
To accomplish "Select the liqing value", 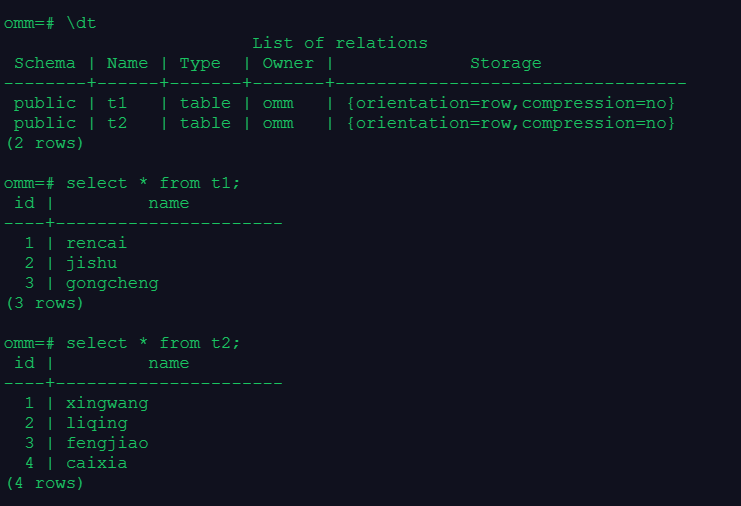I will click(97, 423).
